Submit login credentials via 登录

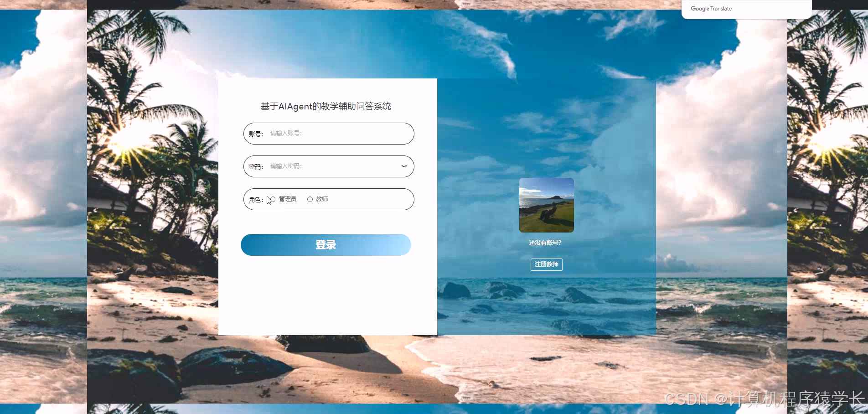(325, 244)
